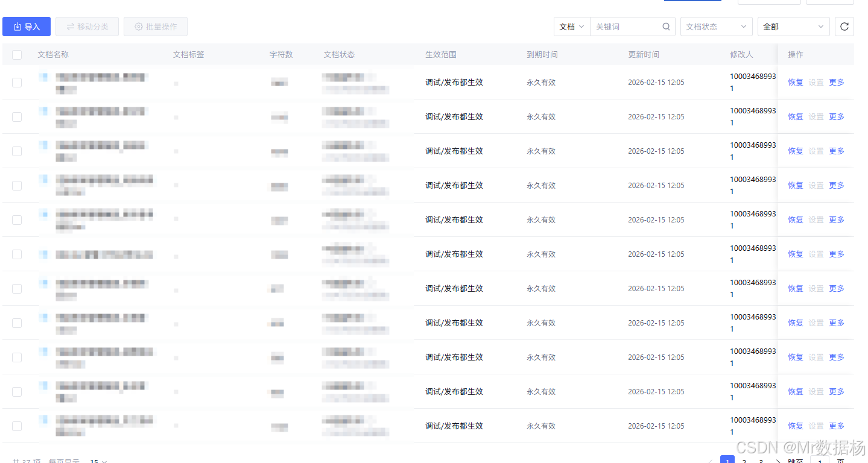The height and width of the screenshot is (463, 868).
Task: Click the second row's document file icon
Action: point(43,112)
